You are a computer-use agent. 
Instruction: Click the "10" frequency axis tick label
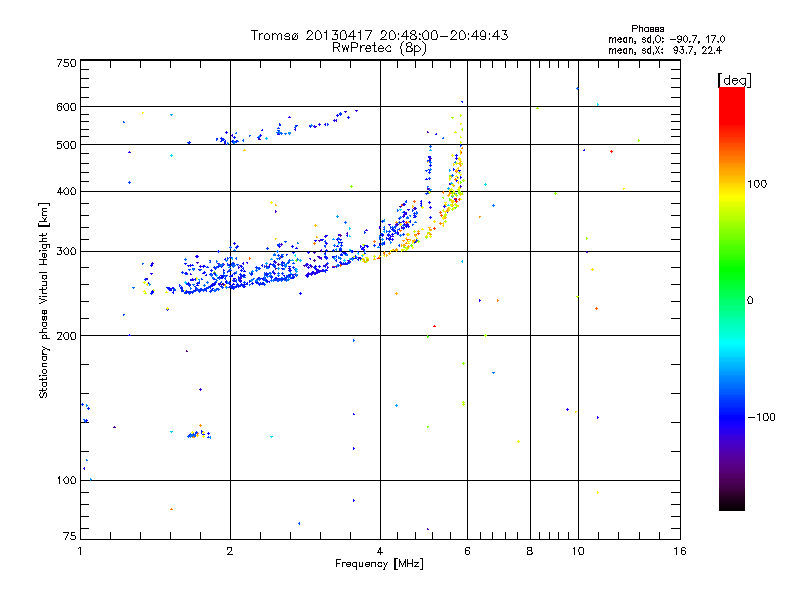click(x=578, y=551)
